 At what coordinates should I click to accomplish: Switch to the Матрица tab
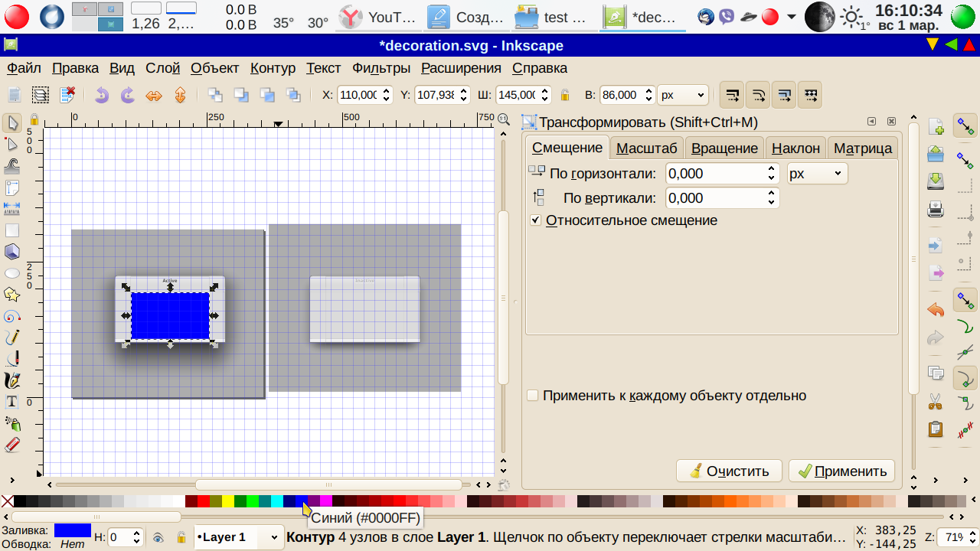coord(862,148)
